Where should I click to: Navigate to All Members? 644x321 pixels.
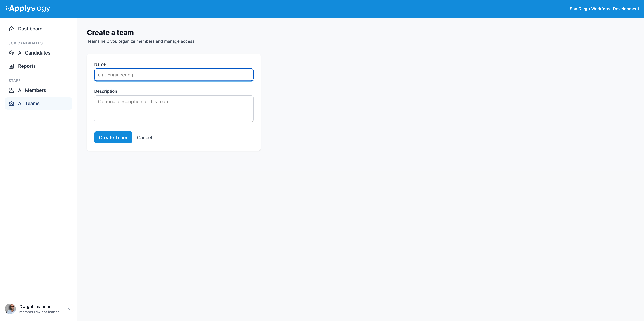point(39,90)
